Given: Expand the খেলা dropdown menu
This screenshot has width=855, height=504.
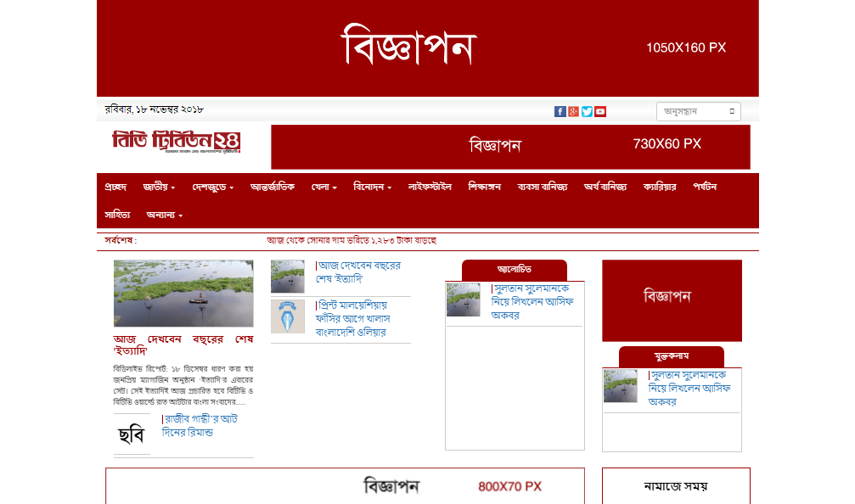Looking at the screenshot, I should point(323,187).
